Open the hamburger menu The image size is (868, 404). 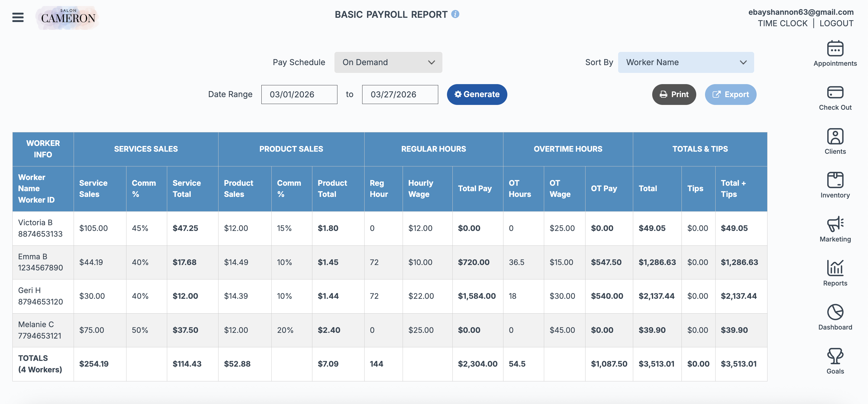tap(18, 17)
